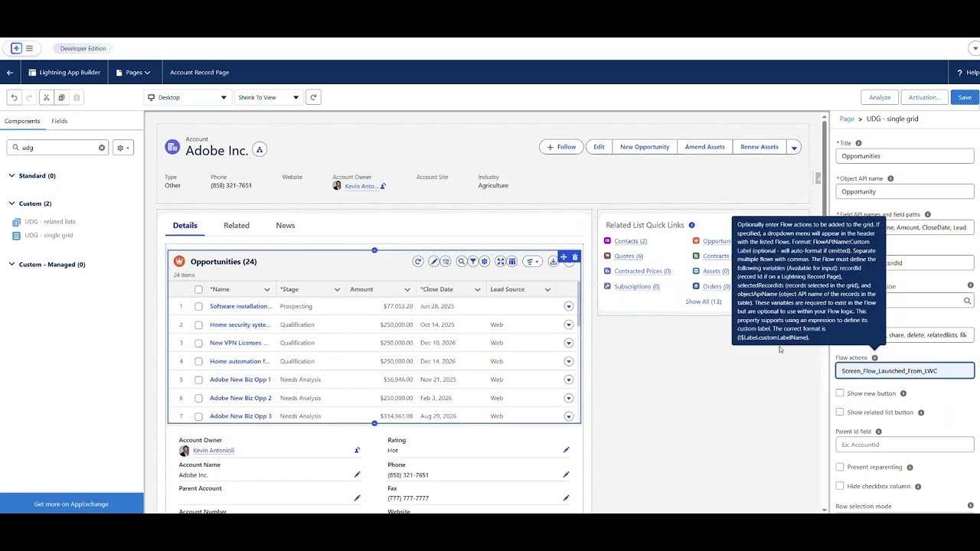Image resolution: width=980 pixels, height=551 pixels.
Task: Click the pencil edit icon for the Fax field
Action: 567,498
